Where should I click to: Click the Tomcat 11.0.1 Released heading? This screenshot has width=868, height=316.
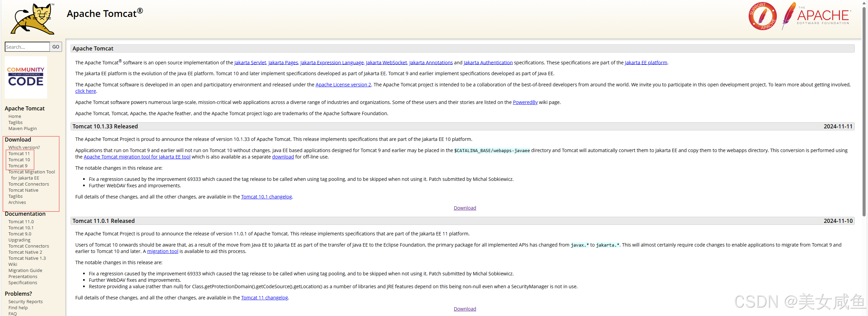pyautogui.click(x=103, y=221)
